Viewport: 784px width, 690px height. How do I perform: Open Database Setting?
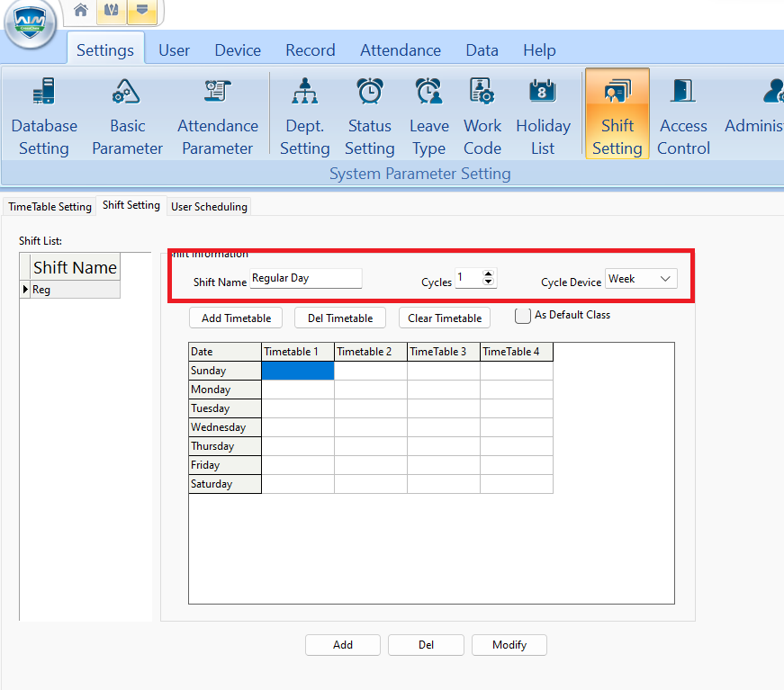pyautogui.click(x=44, y=116)
